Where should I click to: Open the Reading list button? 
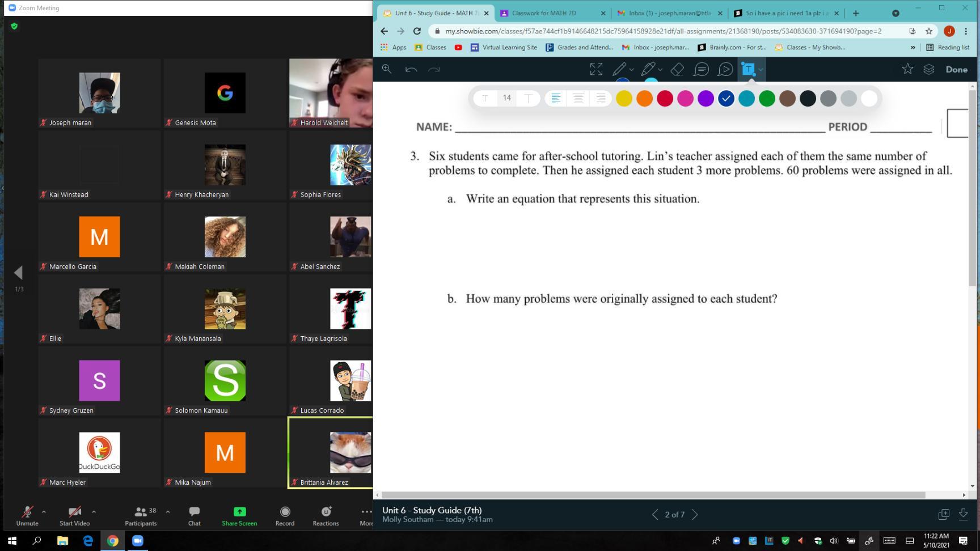tap(948, 48)
